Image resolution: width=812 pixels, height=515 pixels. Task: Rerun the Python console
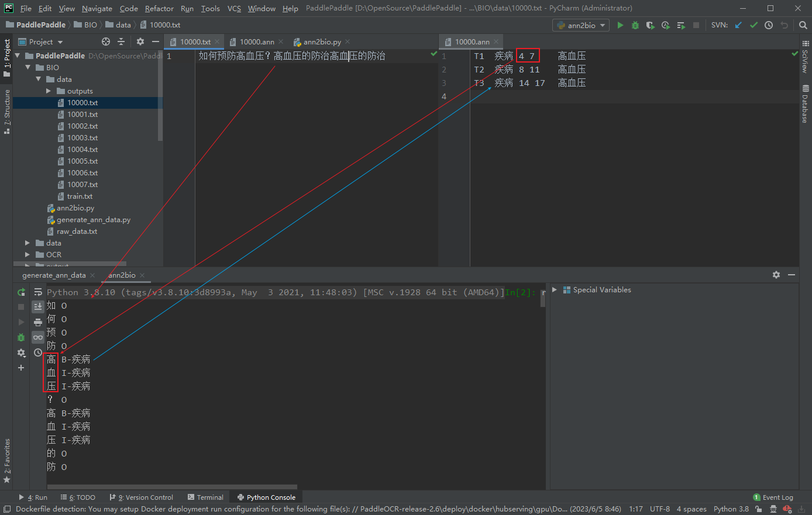pos(21,292)
